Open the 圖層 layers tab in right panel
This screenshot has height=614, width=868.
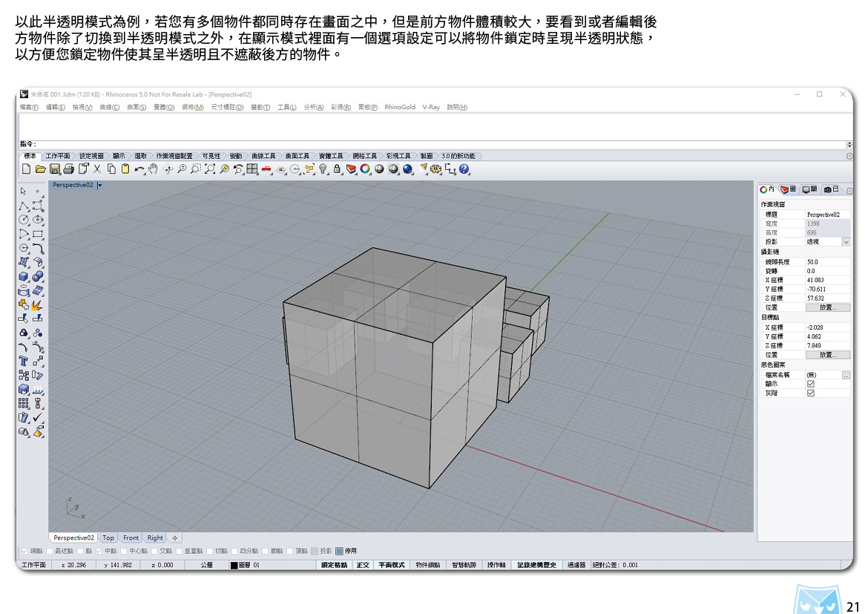coord(789,189)
